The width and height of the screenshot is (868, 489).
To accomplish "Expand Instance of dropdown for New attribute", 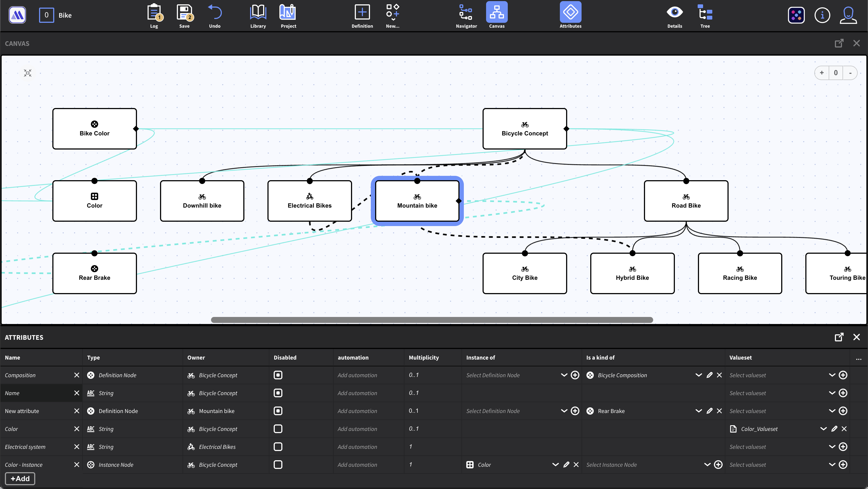I will [x=564, y=411].
